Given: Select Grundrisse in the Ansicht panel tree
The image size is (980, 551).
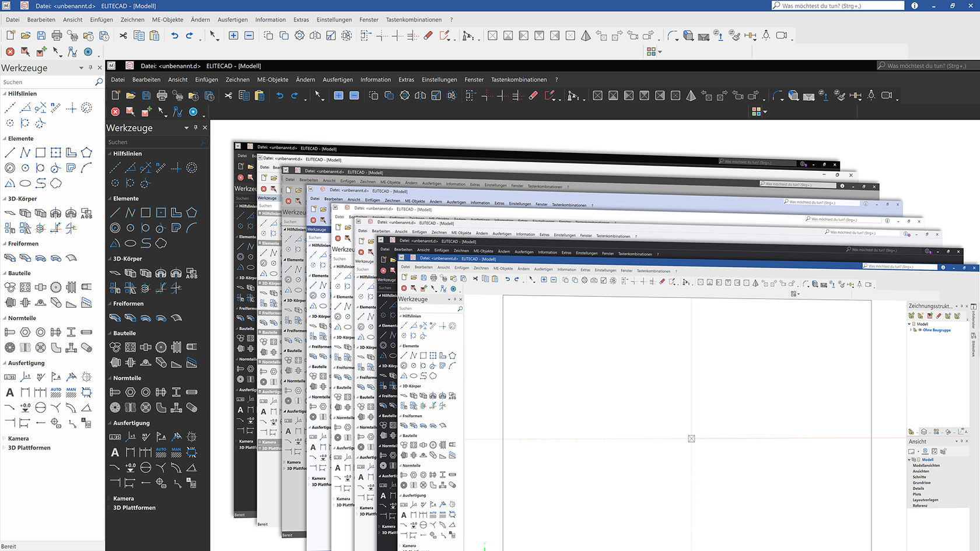Looking at the screenshot, I should 922,483.
